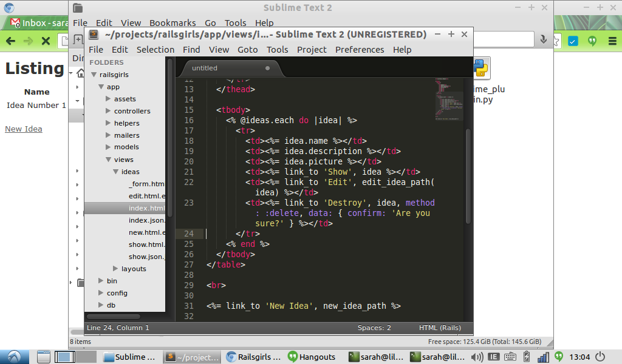The image size is (622, 364).
Task: Expand the db folder
Action: point(101,305)
